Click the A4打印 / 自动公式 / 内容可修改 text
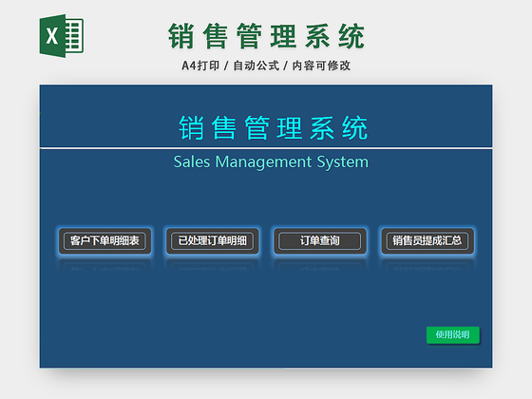 (266, 66)
